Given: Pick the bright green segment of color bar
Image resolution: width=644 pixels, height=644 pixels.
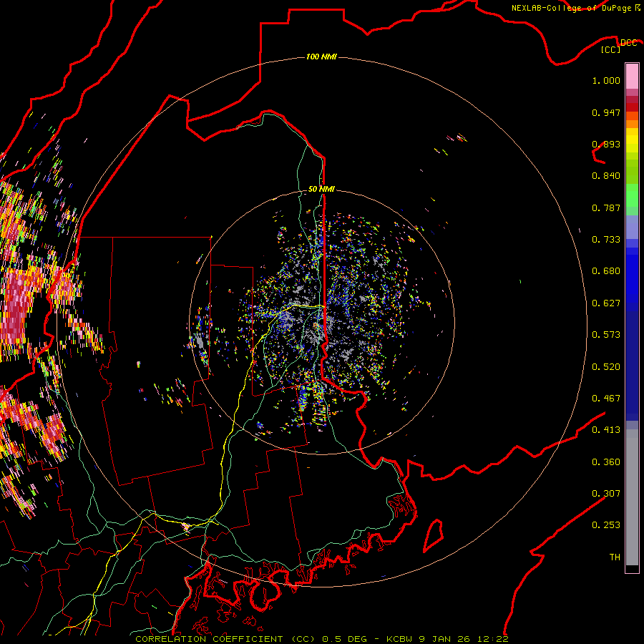Looking at the screenshot, I should 632,195.
